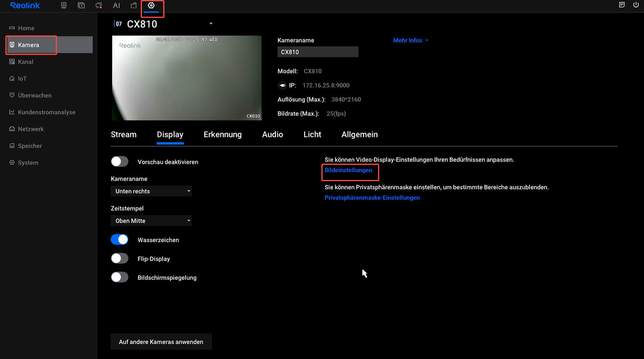
Task: Open Home in the sidebar
Action: (49, 28)
